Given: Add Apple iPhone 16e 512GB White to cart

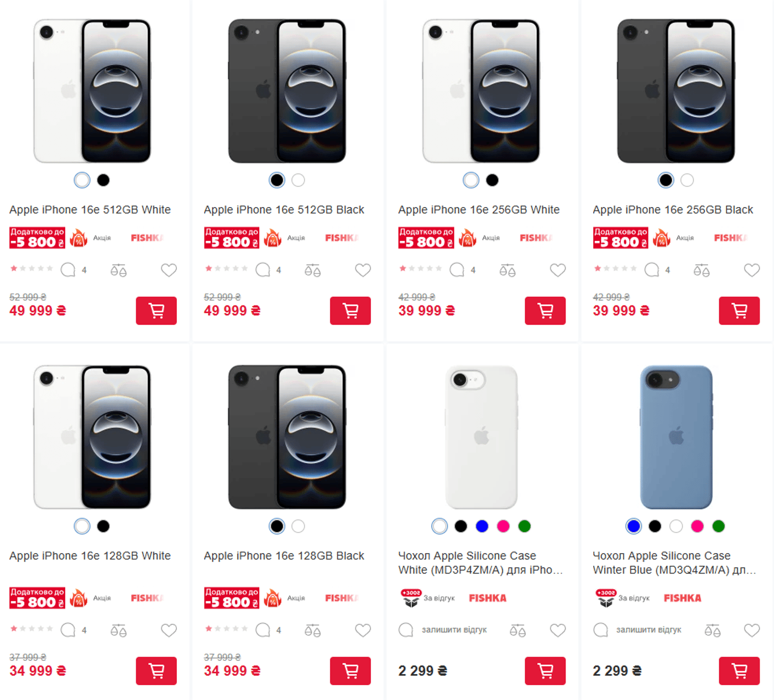Looking at the screenshot, I should tap(156, 310).
